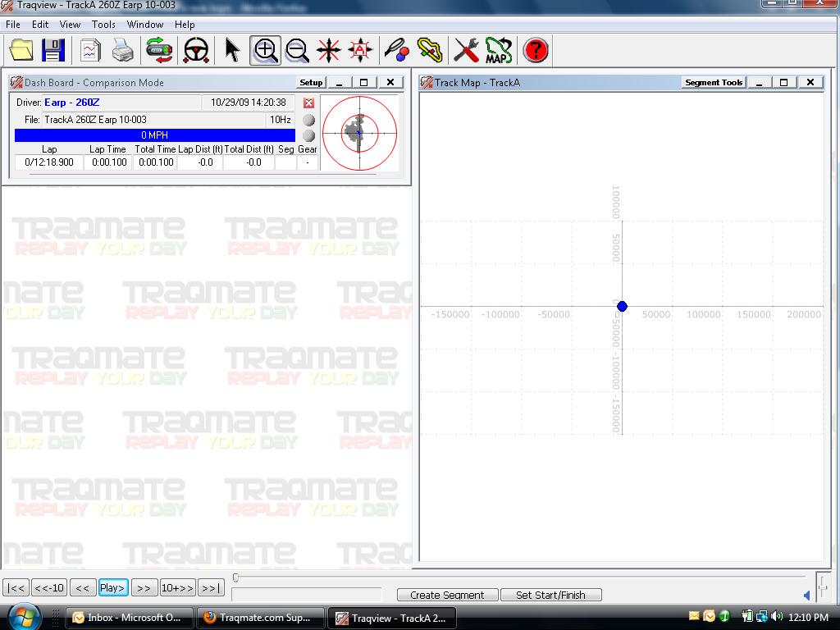Click the red X box beside the date
The height and width of the screenshot is (630, 840).
pos(308,103)
